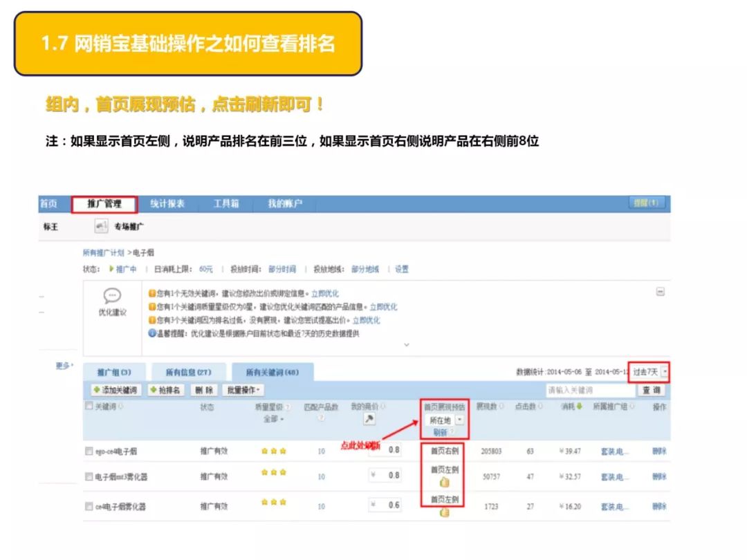Click the thumbs-up icon beside 首页左侧 for 电子烟mt3雾化器

[444, 482]
